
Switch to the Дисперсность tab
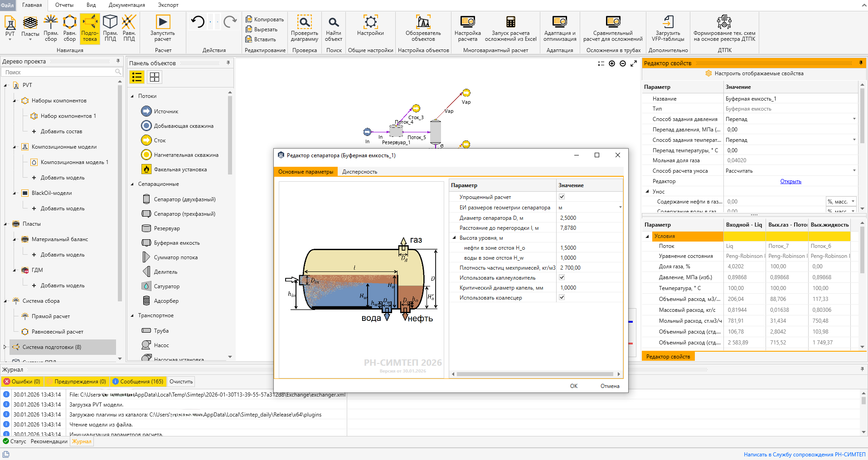(x=359, y=172)
